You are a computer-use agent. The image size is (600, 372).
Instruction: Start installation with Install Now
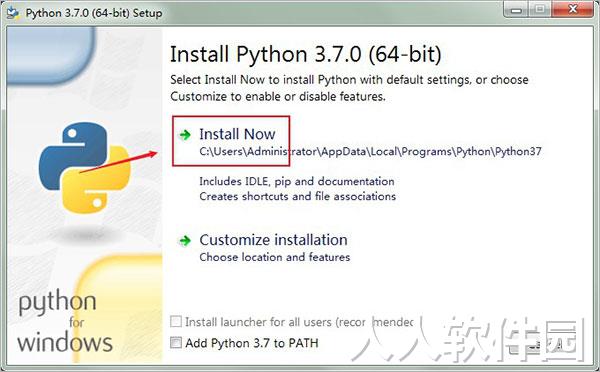coord(237,134)
